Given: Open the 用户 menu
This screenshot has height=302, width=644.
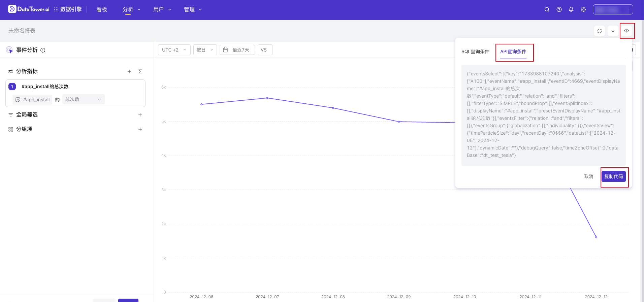Looking at the screenshot, I should (158, 9).
